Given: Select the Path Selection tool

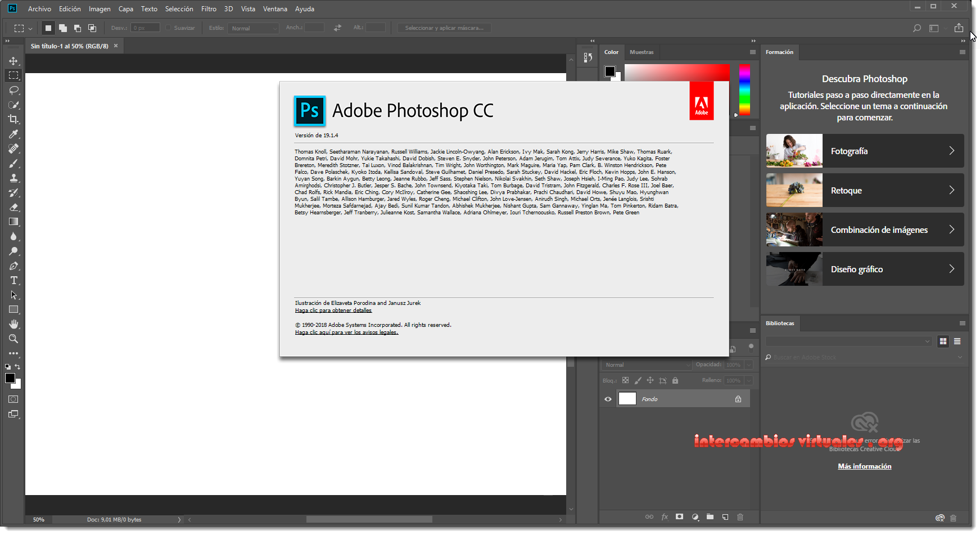Looking at the screenshot, I should 13,295.
